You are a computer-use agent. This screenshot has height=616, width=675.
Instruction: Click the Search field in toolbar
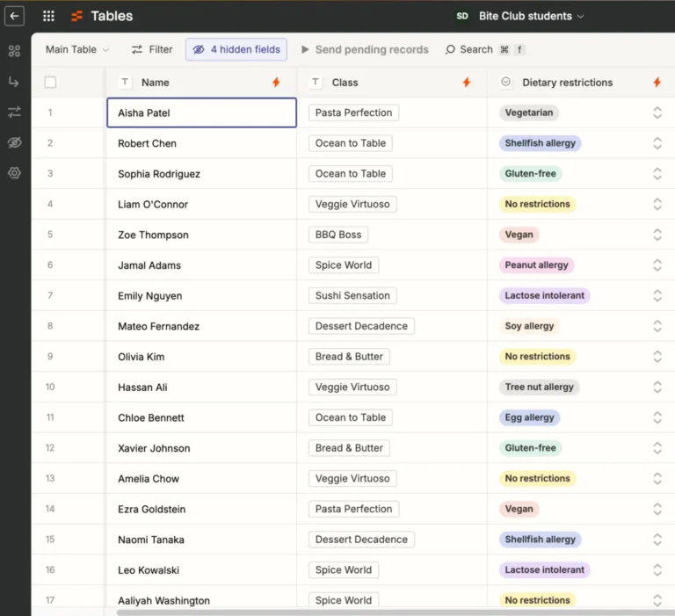click(485, 49)
